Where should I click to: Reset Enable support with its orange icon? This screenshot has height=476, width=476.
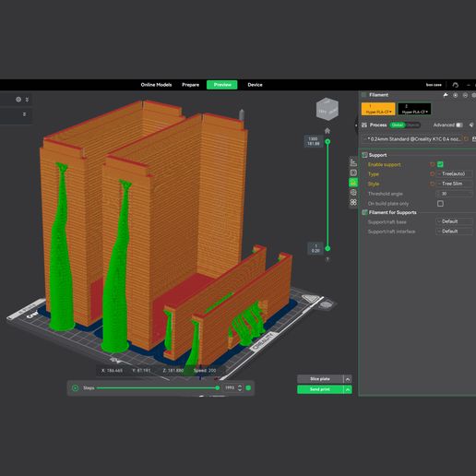click(x=432, y=164)
